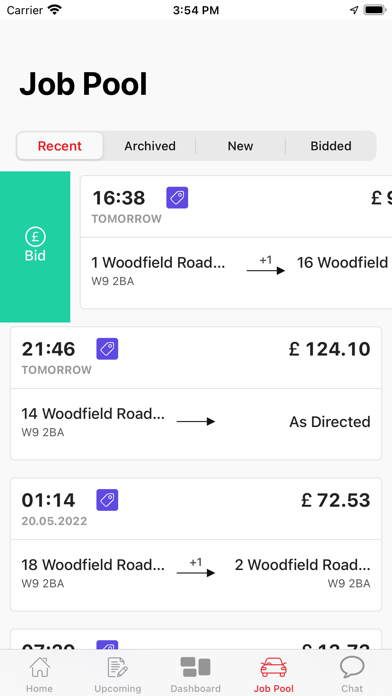
Task: Switch to the New segment
Action: pos(240,146)
